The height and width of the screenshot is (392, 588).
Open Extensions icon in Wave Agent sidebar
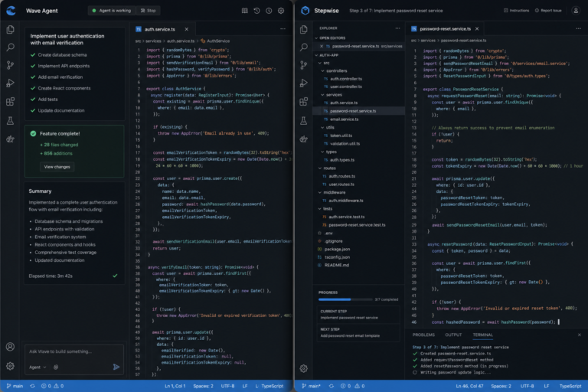click(11, 102)
